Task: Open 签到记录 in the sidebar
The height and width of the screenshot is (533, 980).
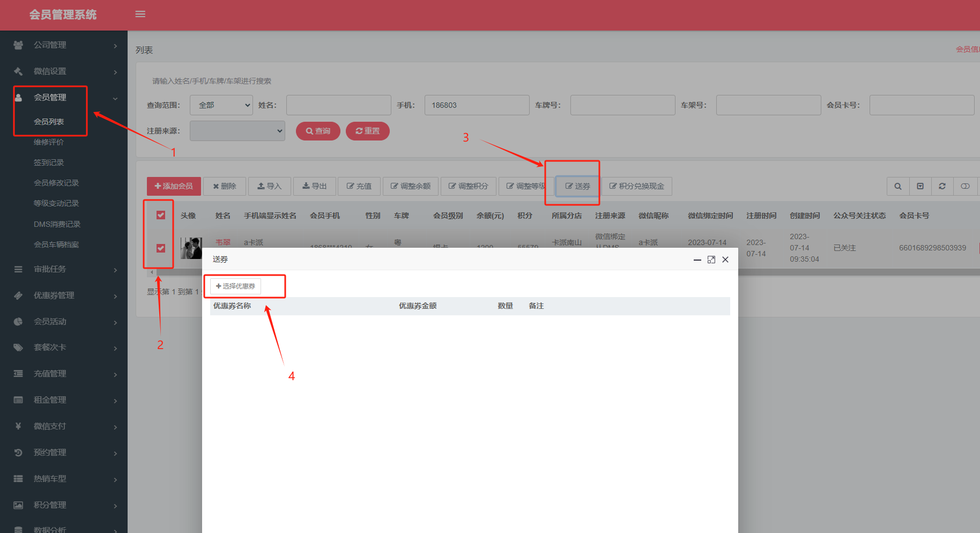Action: tap(49, 162)
